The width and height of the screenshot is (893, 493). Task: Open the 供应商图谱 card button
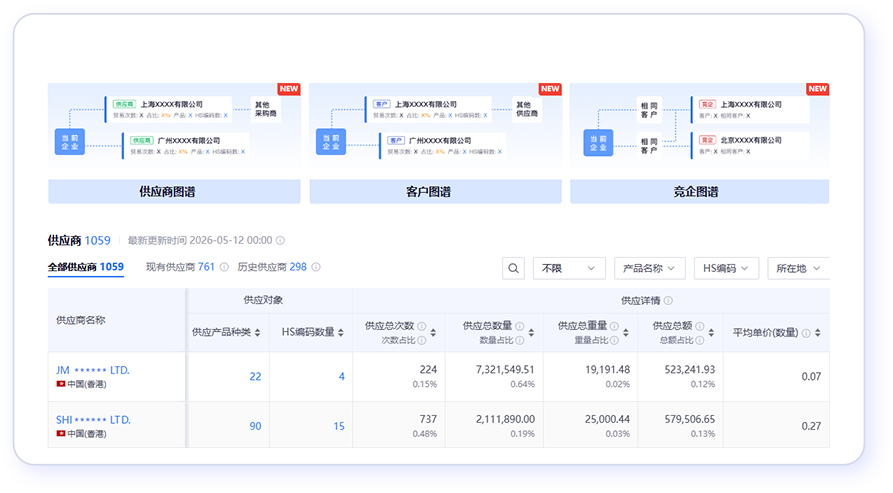click(174, 192)
